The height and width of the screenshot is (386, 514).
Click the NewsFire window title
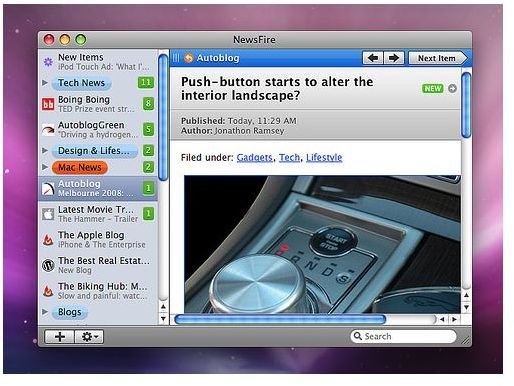(254, 40)
